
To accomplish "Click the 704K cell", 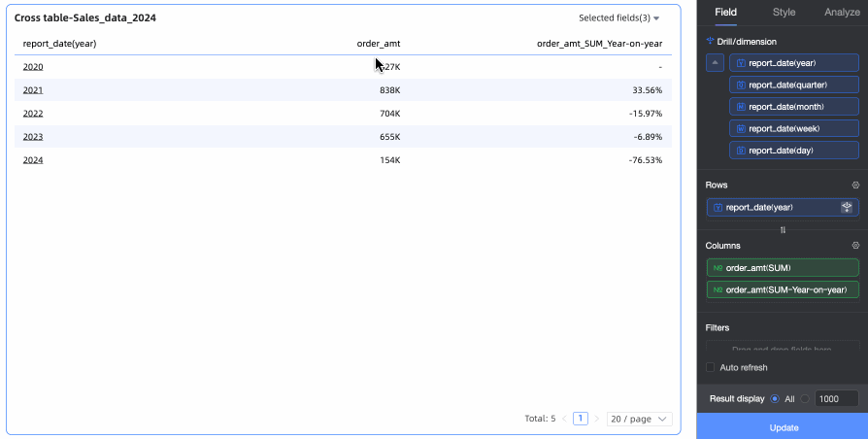I will pos(389,114).
